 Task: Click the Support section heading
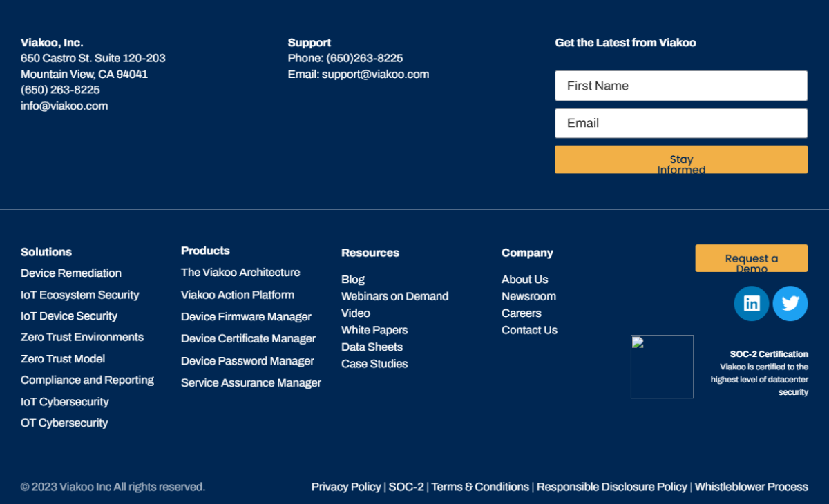pos(309,43)
